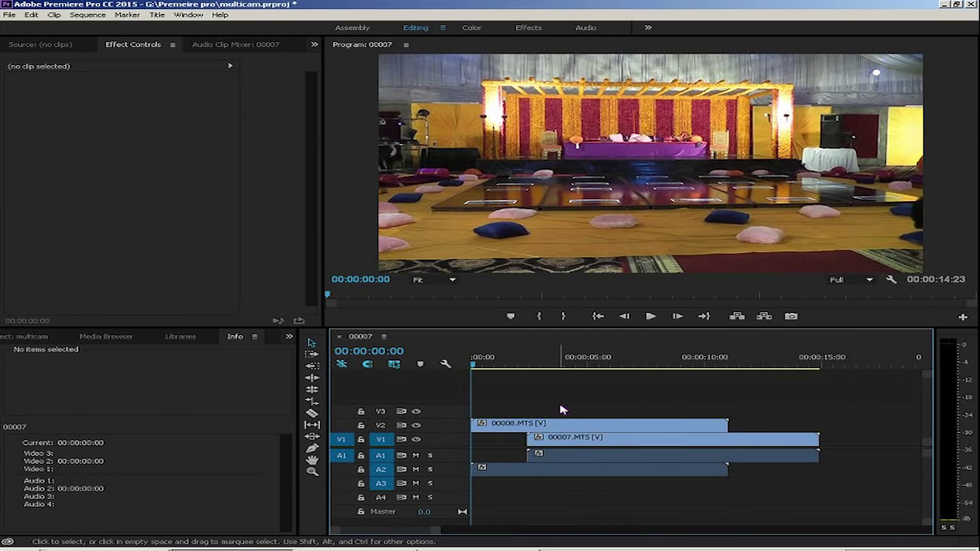Select the Pen tool
The image size is (980, 551).
tap(312, 448)
